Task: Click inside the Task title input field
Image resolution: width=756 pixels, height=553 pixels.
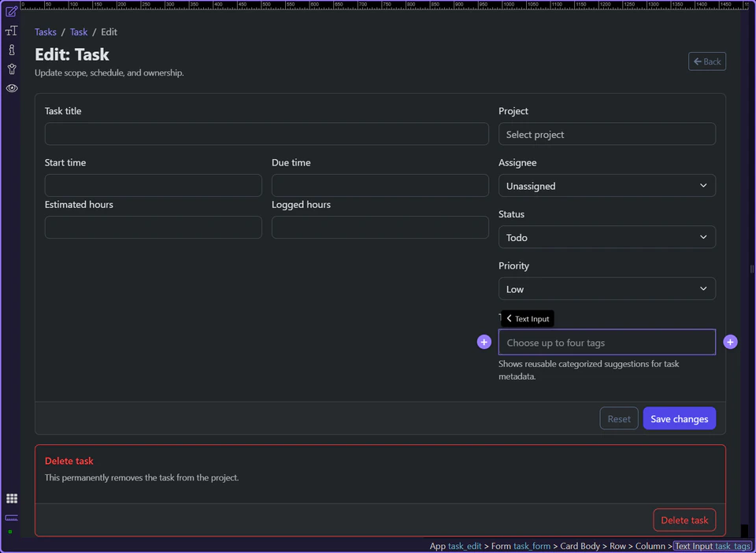Action: 266,134
